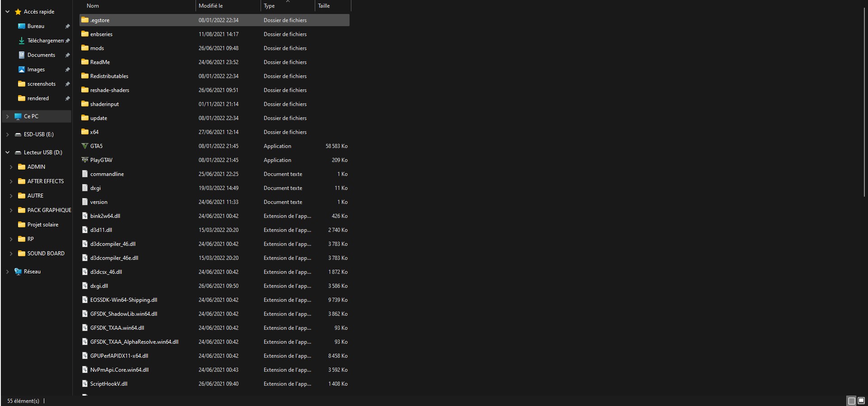
Task: Select GFSDK_TXAA_AlphaResolve.win64.dll file
Action: [134, 342]
